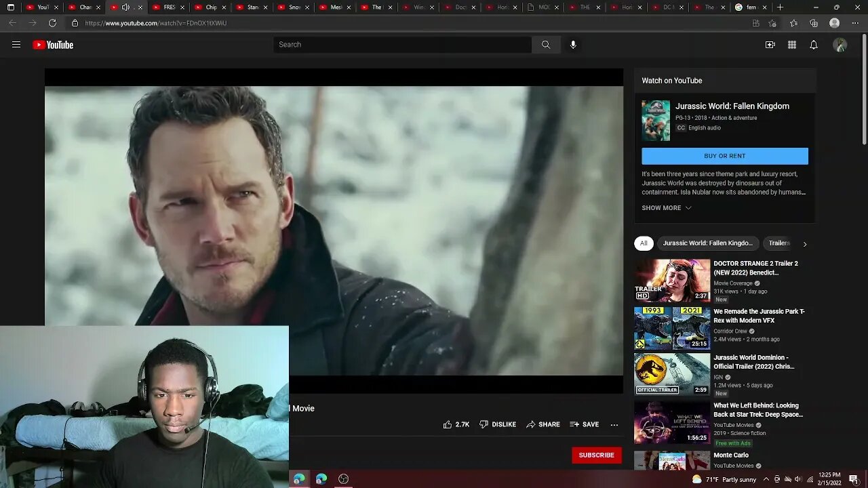Screen dimensions: 868x488
Task: Open browser Collections icon
Action: tap(814, 23)
